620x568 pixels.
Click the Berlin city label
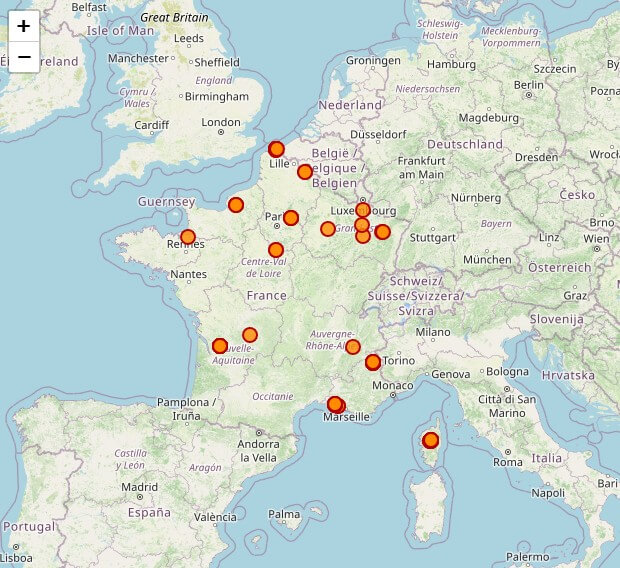[x=529, y=85]
